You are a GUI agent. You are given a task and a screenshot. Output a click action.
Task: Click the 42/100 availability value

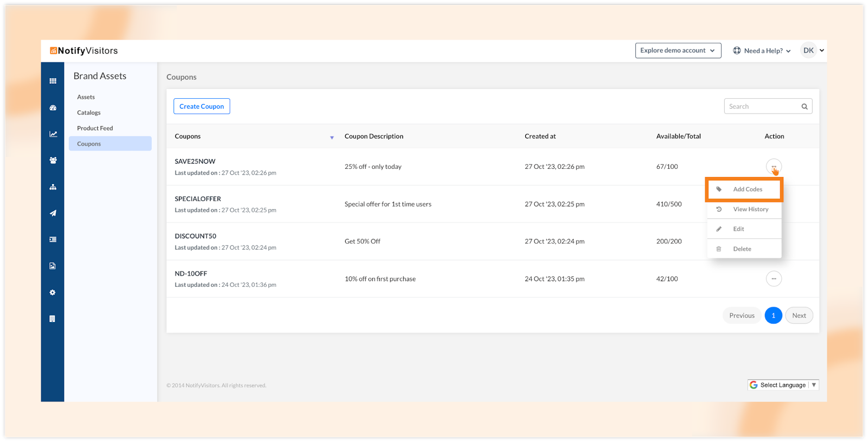point(667,279)
